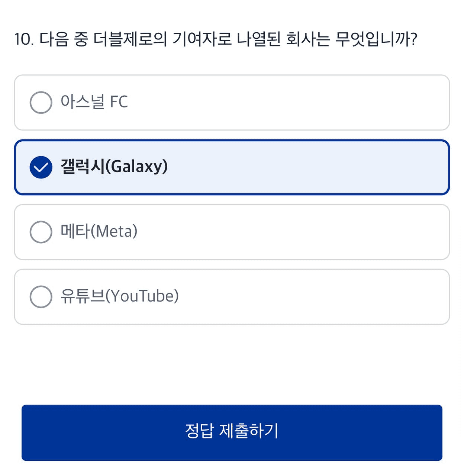
Task: Click the empty circle icon beside 유튜브
Action: pyautogui.click(x=41, y=297)
